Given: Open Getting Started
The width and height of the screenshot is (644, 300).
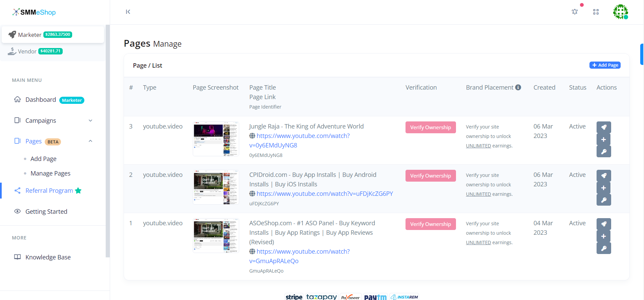Looking at the screenshot, I should (46, 211).
